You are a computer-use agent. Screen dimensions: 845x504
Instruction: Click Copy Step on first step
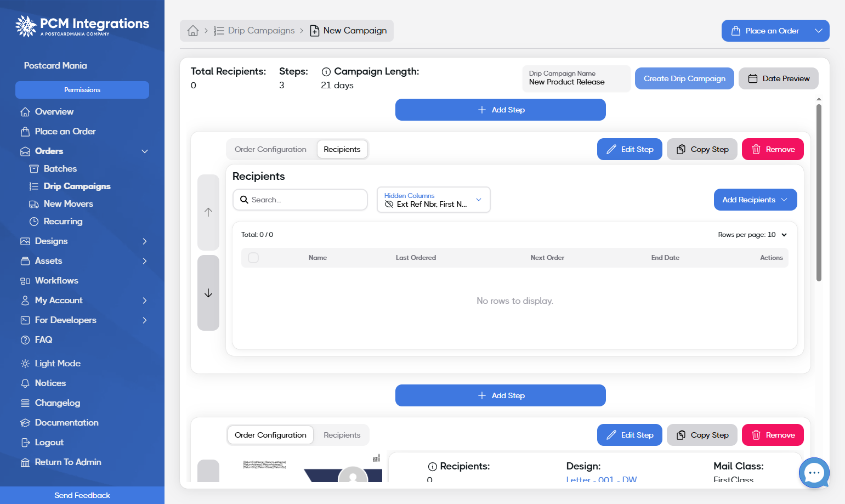tap(702, 149)
